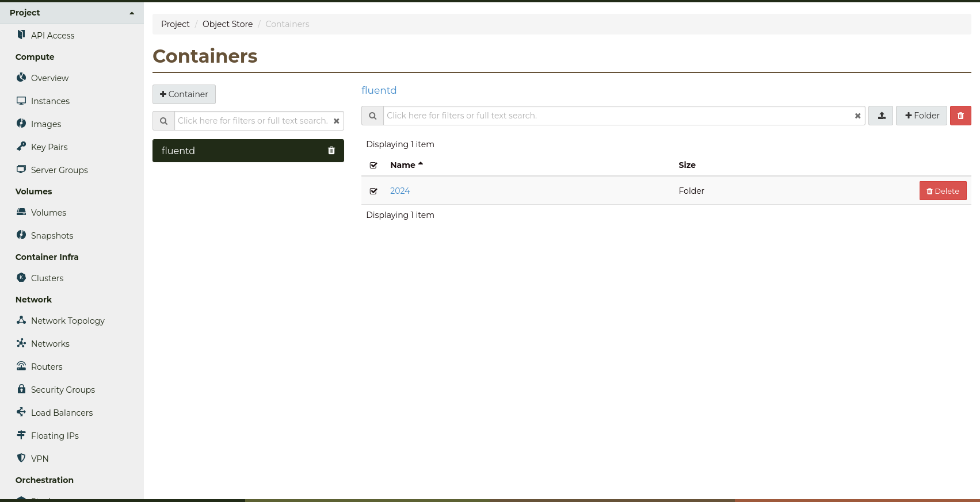Click the Routers icon
980x502 pixels.
[x=21, y=366]
